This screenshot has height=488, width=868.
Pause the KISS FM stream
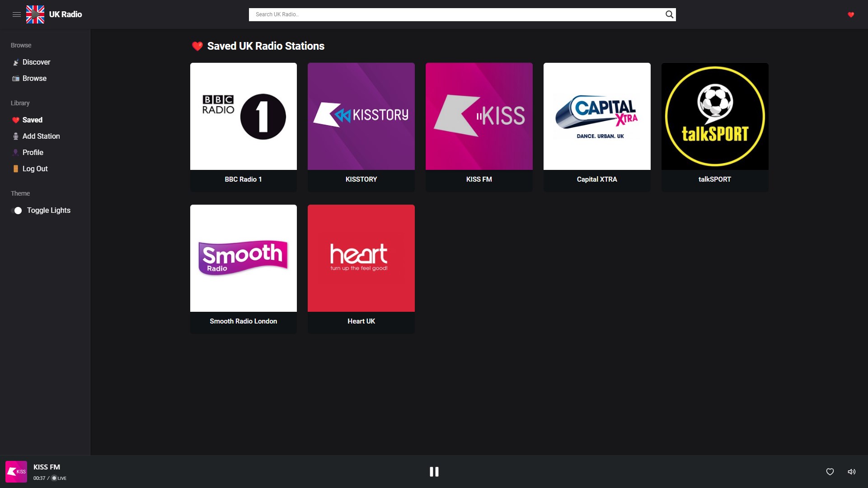click(x=434, y=472)
